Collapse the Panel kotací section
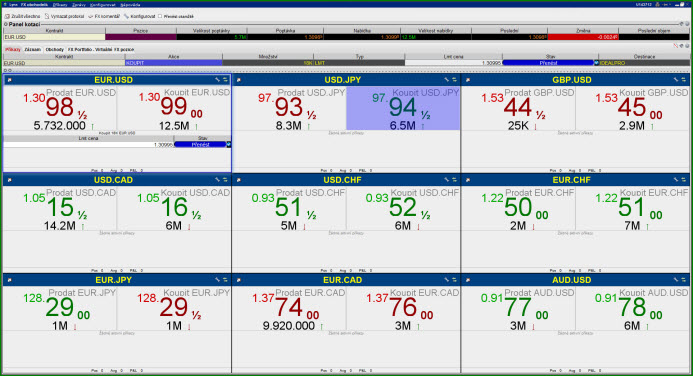The image size is (693, 376). point(6,24)
